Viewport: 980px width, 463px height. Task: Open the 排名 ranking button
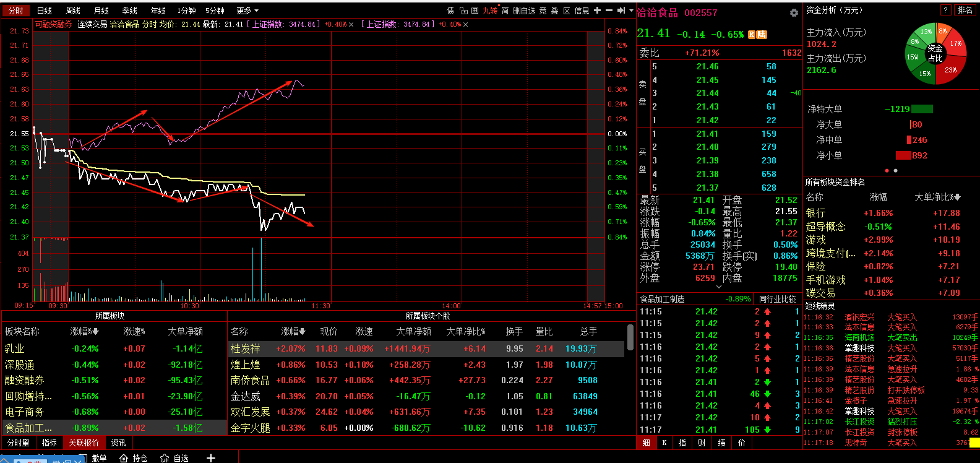click(x=965, y=10)
